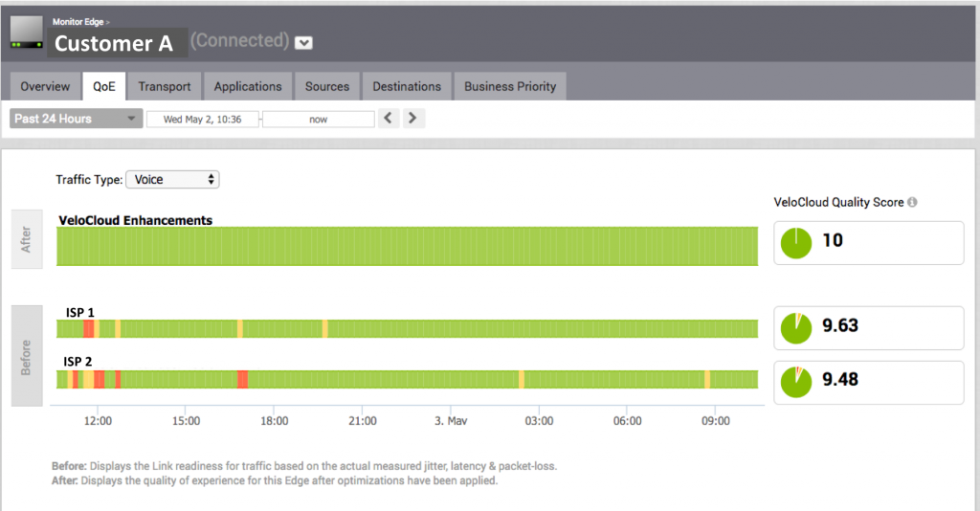The width and height of the screenshot is (980, 511).
Task: Click the 21:00 time axis label
Action: tap(363, 421)
